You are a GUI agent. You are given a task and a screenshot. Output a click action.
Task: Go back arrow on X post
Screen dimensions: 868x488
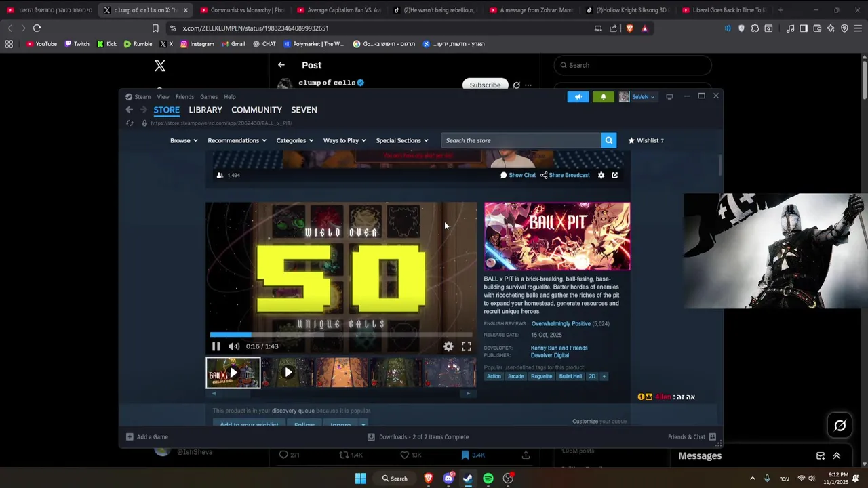[281, 65]
